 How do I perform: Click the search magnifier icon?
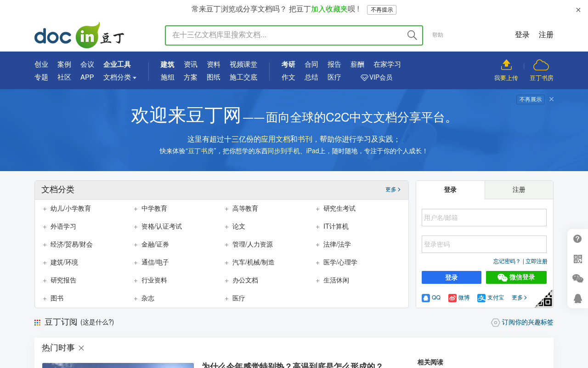click(x=412, y=35)
